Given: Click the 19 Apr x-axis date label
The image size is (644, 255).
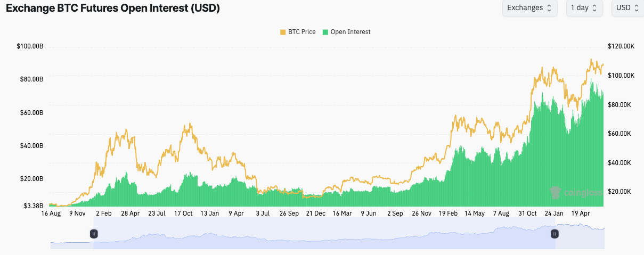Looking at the screenshot, I should click(x=580, y=213).
